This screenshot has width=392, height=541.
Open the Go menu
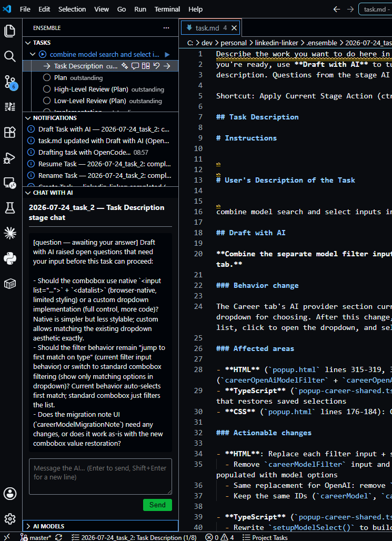[122, 9]
